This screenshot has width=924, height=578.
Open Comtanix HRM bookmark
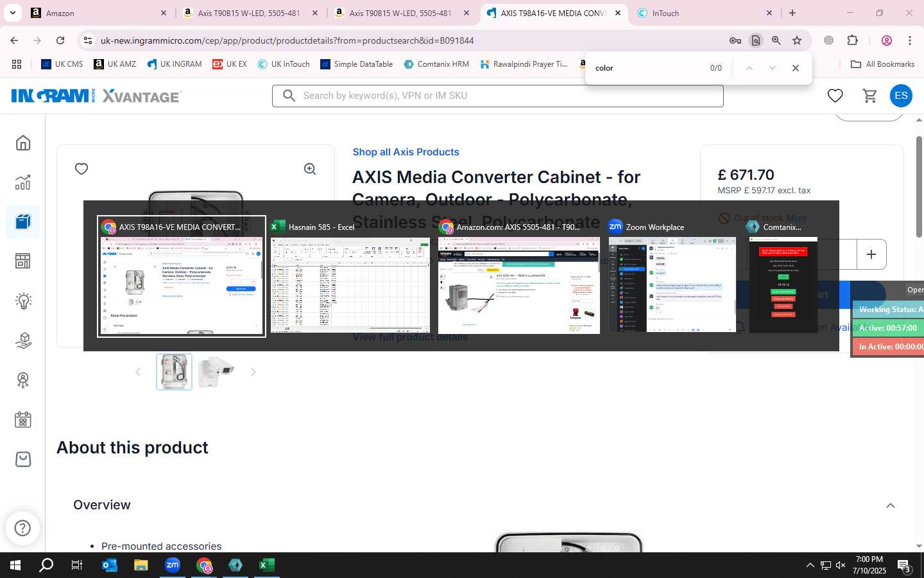tap(436, 64)
